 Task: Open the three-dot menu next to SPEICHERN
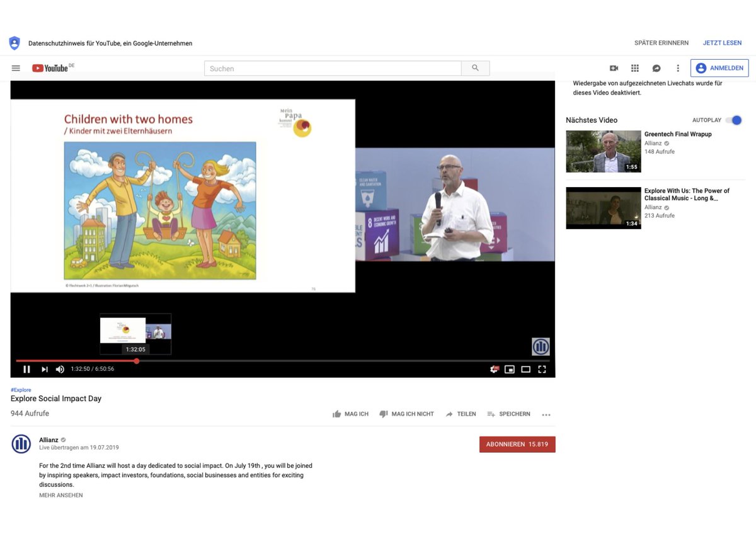(546, 414)
